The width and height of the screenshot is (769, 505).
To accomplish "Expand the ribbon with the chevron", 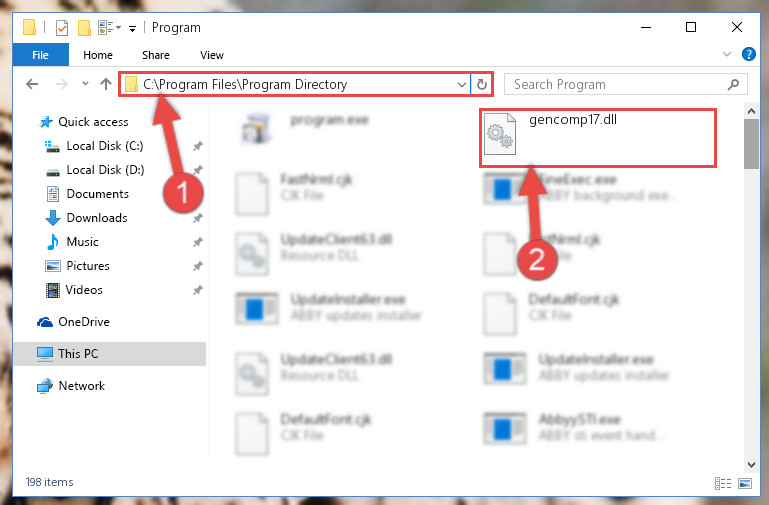I will [x=727, y=54].
